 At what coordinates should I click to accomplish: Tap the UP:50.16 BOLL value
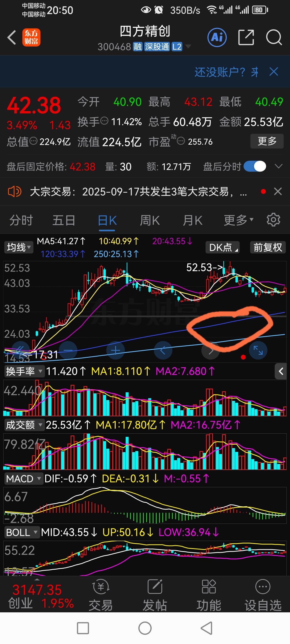(128, 532)
